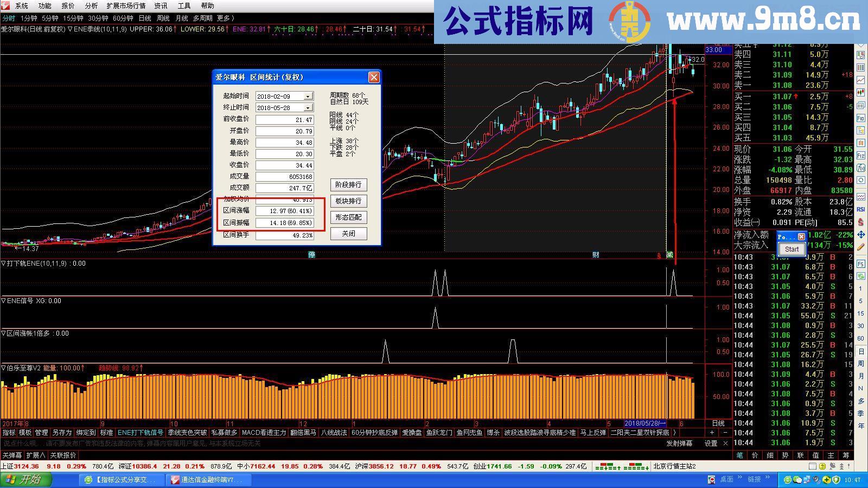Click the circle icon in right sidebar

coord(861,180)
